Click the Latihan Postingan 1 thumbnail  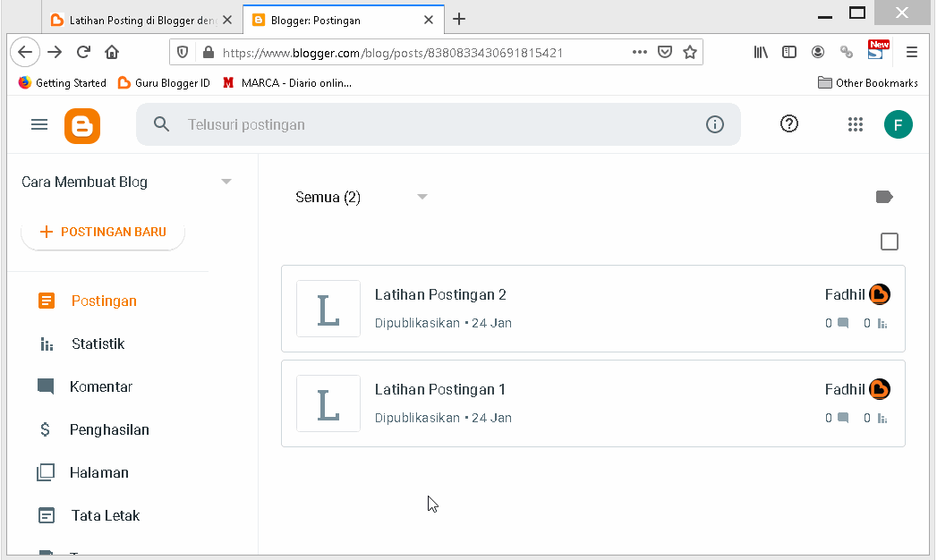(328, 403)
